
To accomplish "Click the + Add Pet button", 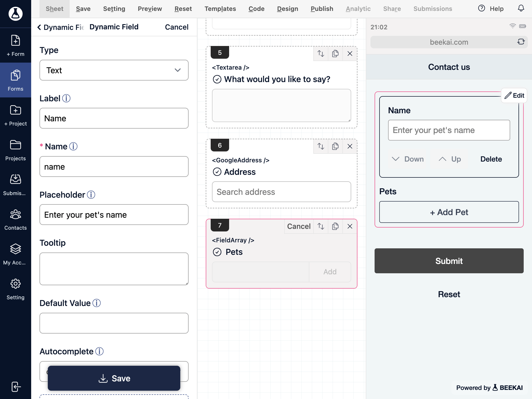I will pos(449,212).
